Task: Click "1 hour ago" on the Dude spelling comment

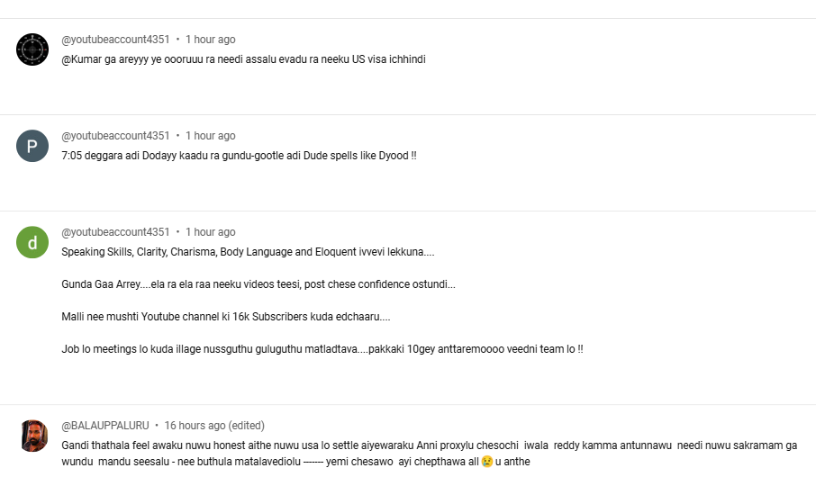Action: [x=211, y=136]
